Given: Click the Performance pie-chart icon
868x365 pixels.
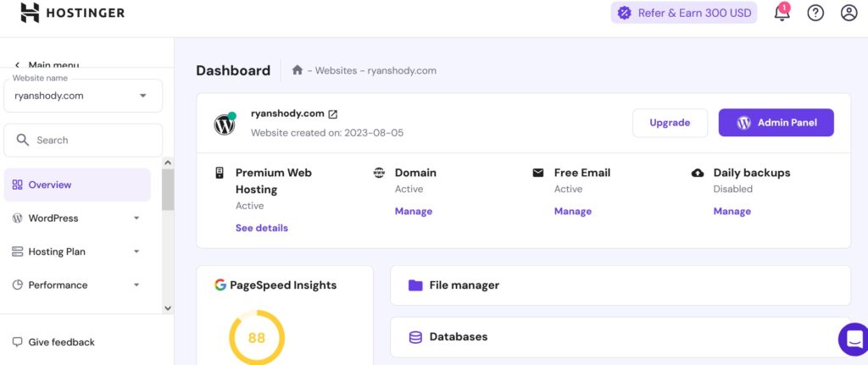Looking at the screenshot, I should [17, 285].
